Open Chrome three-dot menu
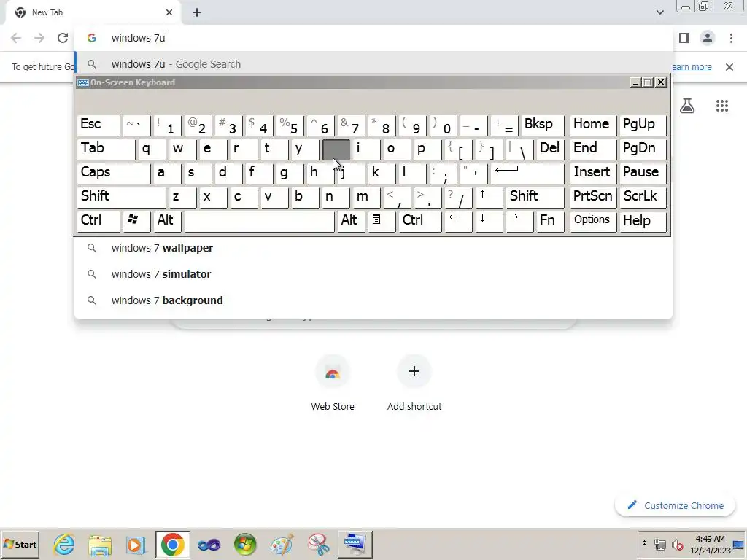The width and height of the screenshot is (747, 560). click(x=731, y=38)
